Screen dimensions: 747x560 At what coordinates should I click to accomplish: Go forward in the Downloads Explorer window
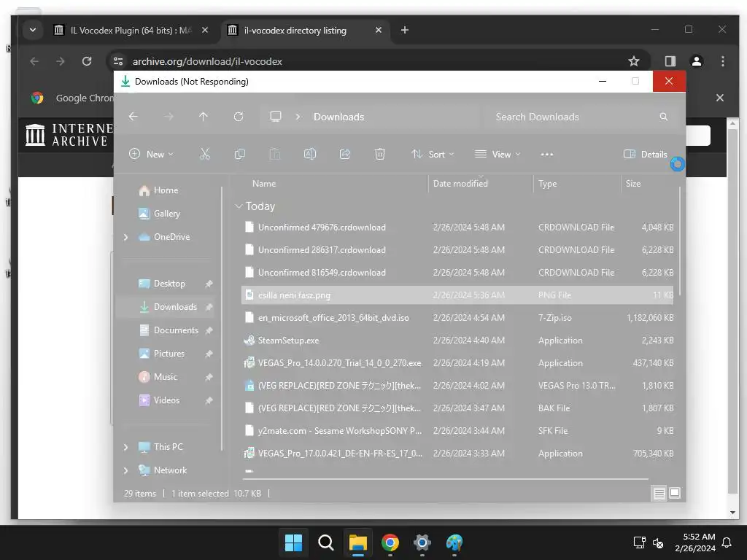[x=169, y=117]
